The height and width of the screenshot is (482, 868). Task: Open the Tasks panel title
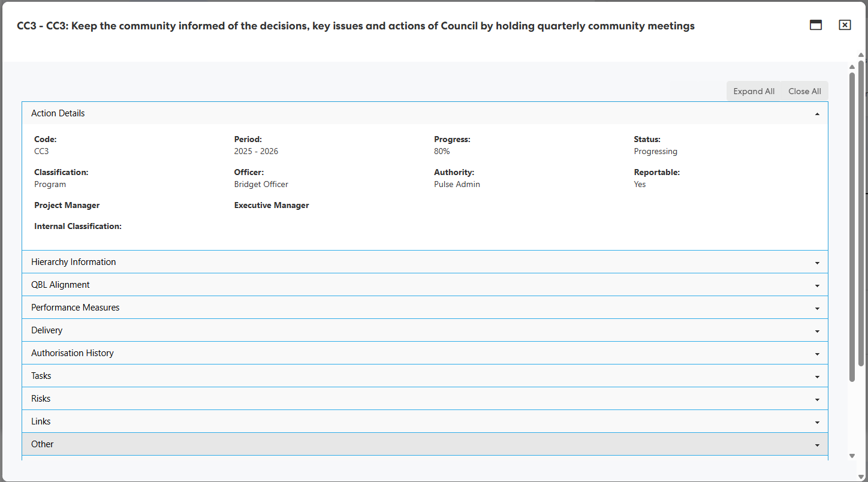click(41, 376)
